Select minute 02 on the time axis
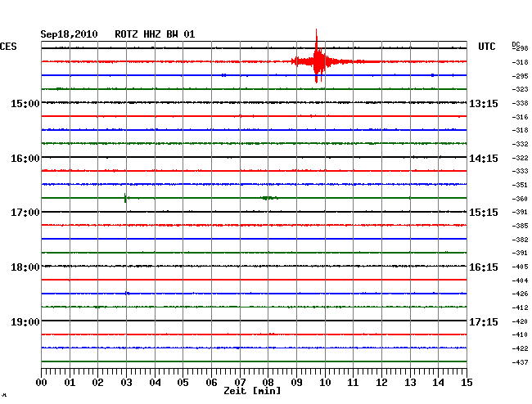Viewport: 532px width, 404px height. click(x=97, y=382)
